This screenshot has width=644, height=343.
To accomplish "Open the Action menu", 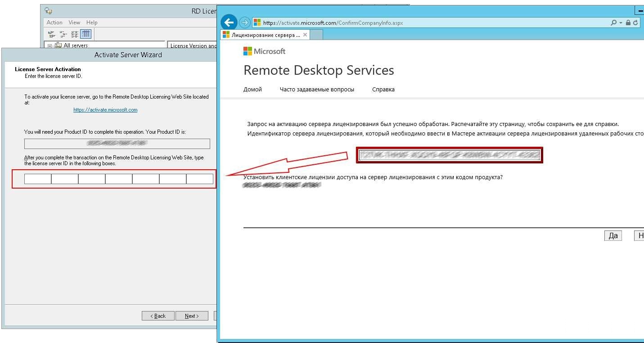I will pos(54,23).
